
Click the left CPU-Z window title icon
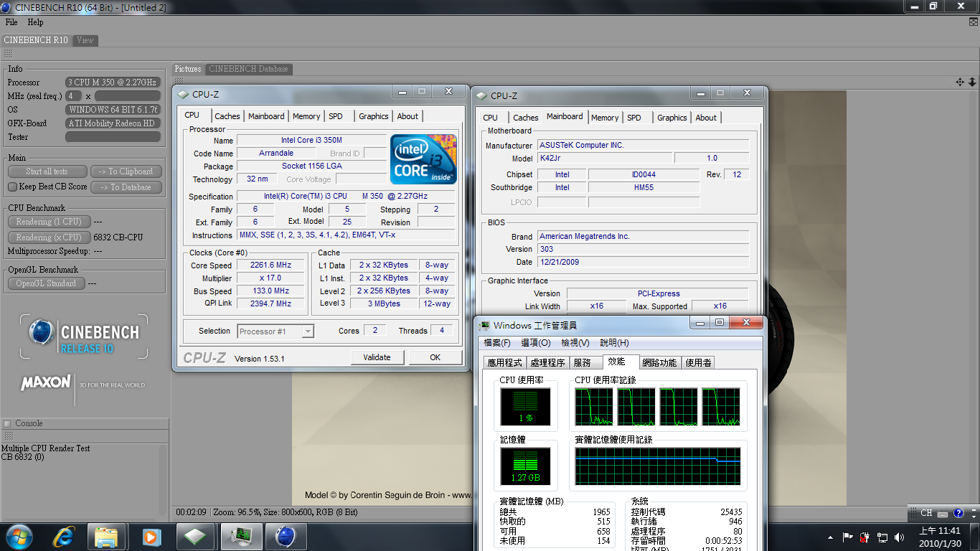tap(183, 94)
